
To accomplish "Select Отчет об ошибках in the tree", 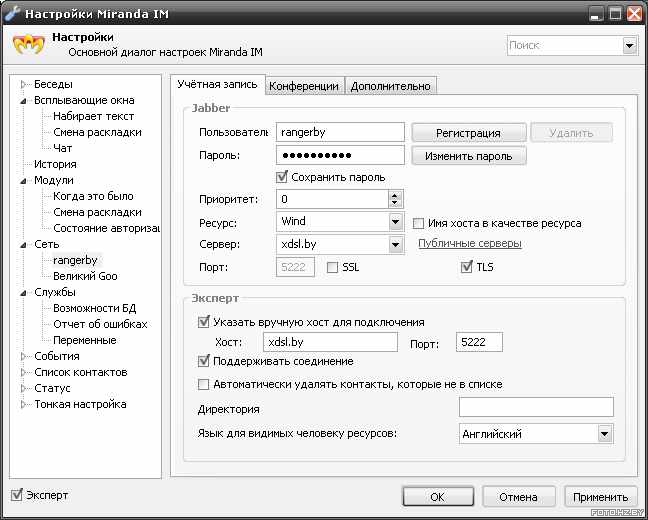I will (100, 324).
